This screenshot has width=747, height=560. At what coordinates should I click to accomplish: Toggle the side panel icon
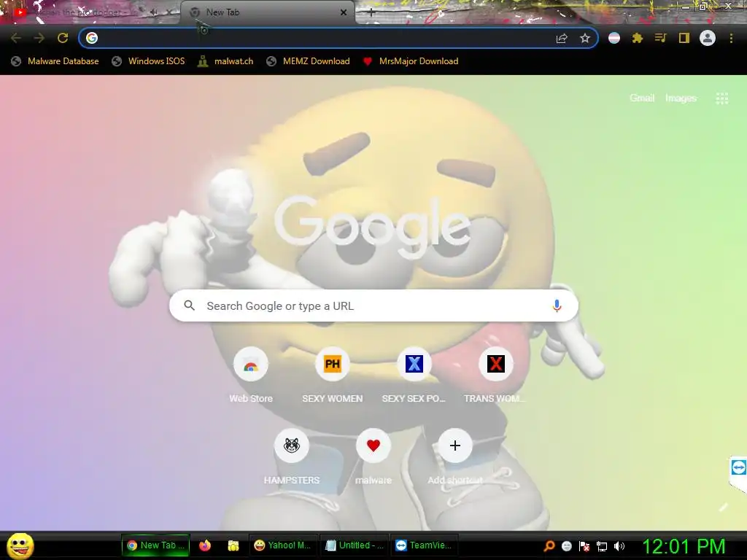tap(684, 38)
